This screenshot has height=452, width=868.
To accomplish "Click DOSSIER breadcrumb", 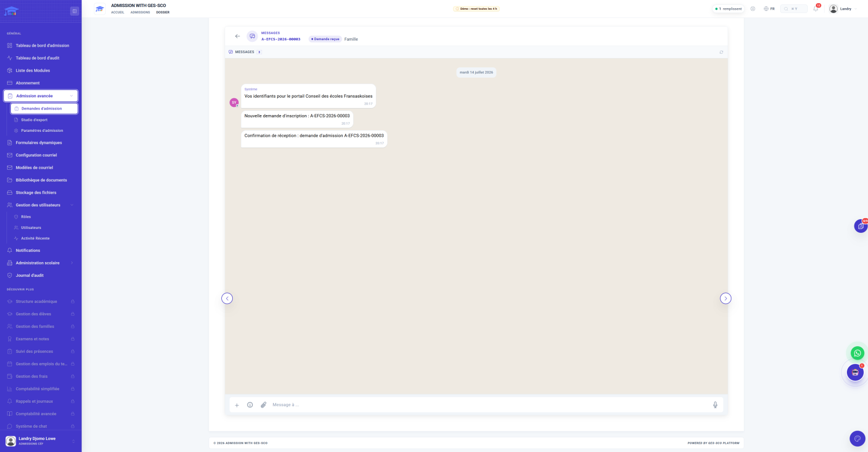I will click(163, 12).
